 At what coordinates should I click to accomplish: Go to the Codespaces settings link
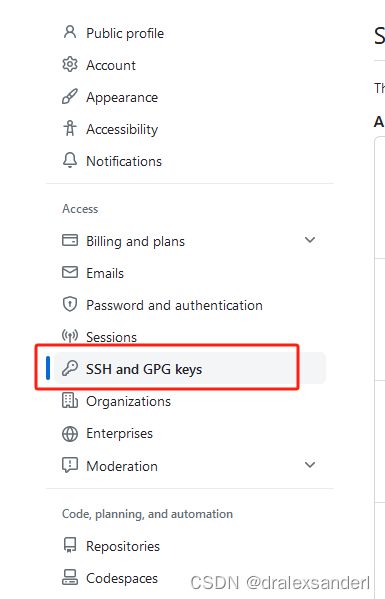122,578
